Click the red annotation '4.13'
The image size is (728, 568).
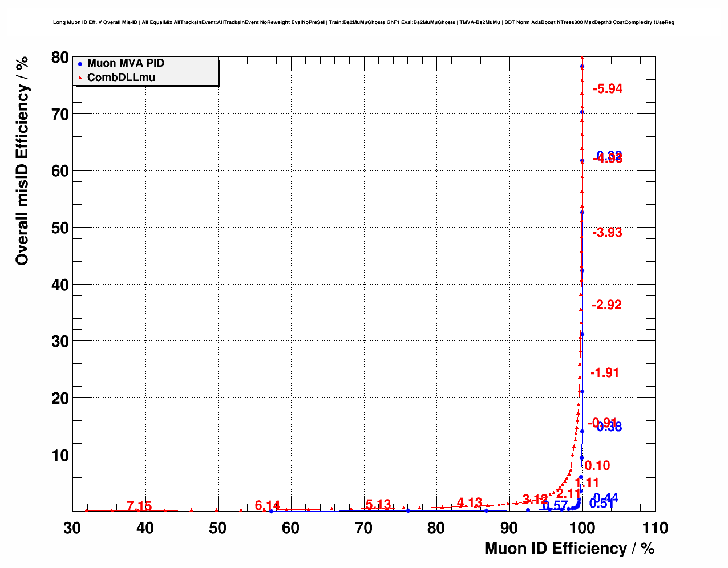[x=470, y=502]
